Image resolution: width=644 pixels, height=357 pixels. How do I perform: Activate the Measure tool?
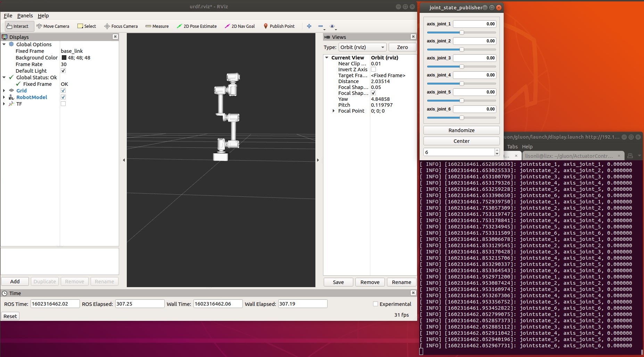click(x=157, y=26)
